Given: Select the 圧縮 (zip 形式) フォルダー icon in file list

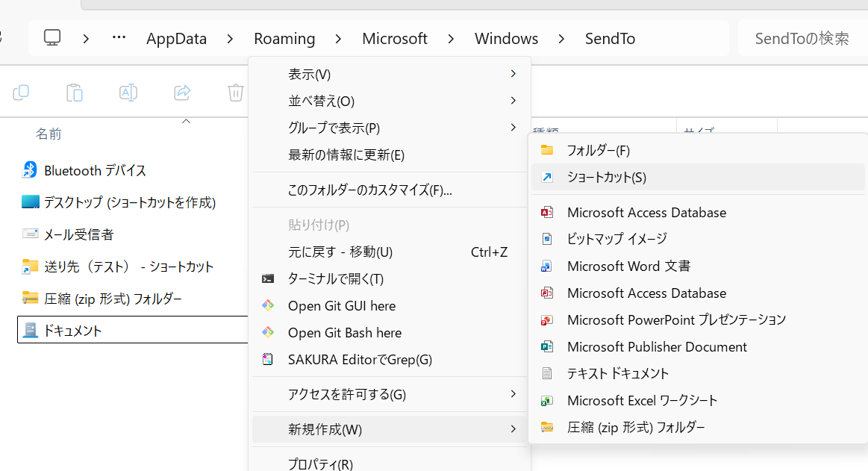Looking at the screenshot, I should [30, 299].
